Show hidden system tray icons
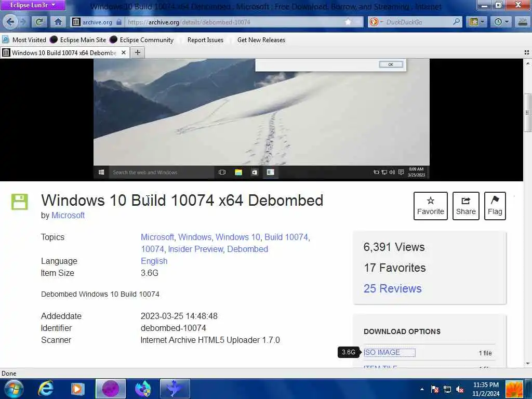 click(422, 389)
